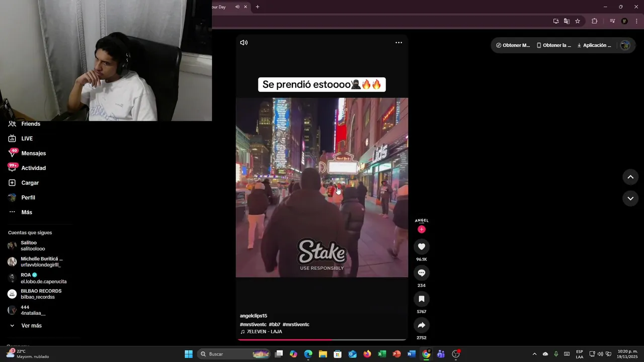This screenshot has width=644, height=362.
Task: Click the install app icon in address bar
Action: [x=556, y=21]
